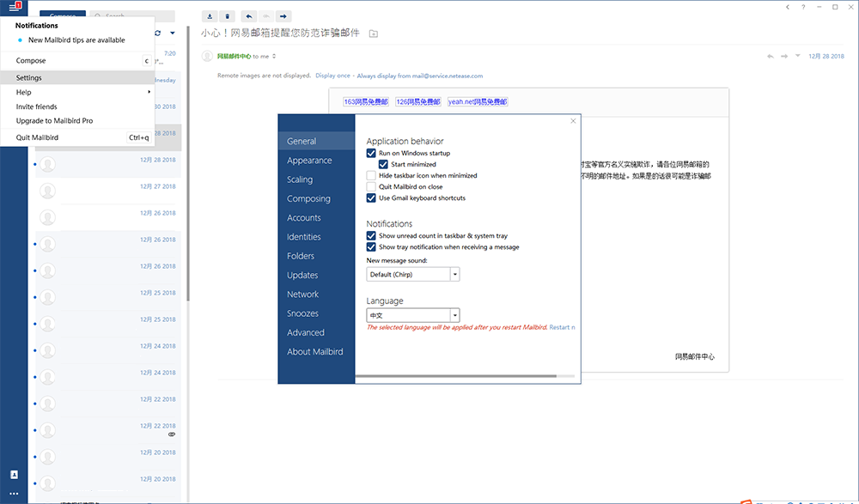The width and height of the screenshot is (859, 504).
Task: Open the contacts icon in the left sidebar
Action: (14, 475)
